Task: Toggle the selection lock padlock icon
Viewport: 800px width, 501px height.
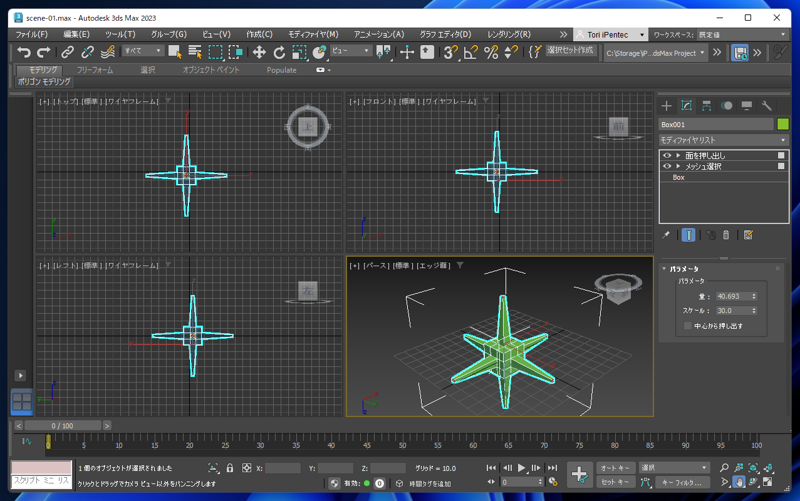Action: pyautogui.click(x=230, y=468)
